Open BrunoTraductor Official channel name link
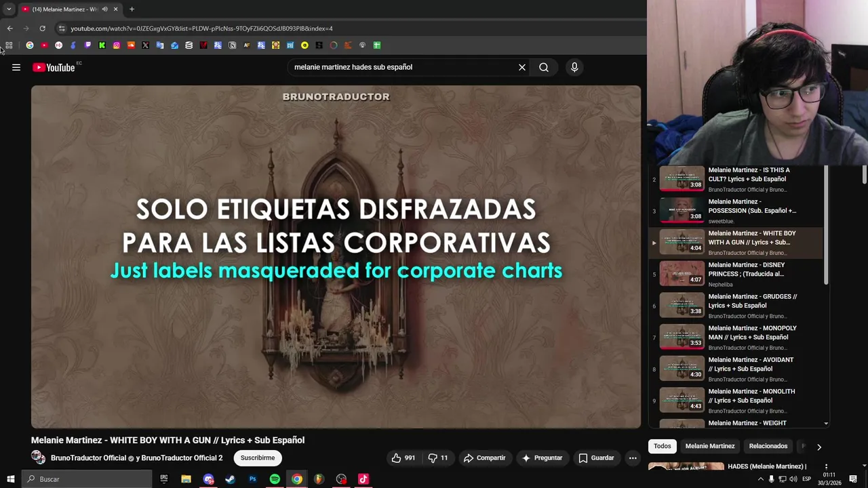The width and height of the screenshot is (868, 488). [x=88, y=458]
